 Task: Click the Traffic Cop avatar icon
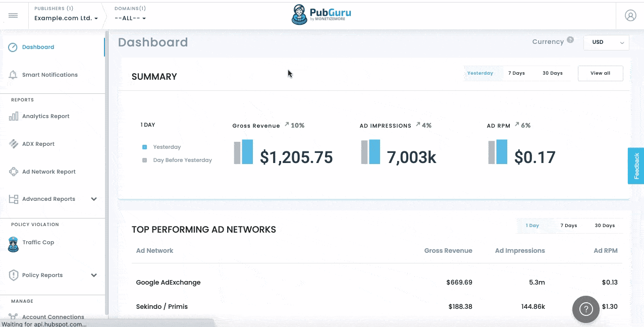pos(14,244)
